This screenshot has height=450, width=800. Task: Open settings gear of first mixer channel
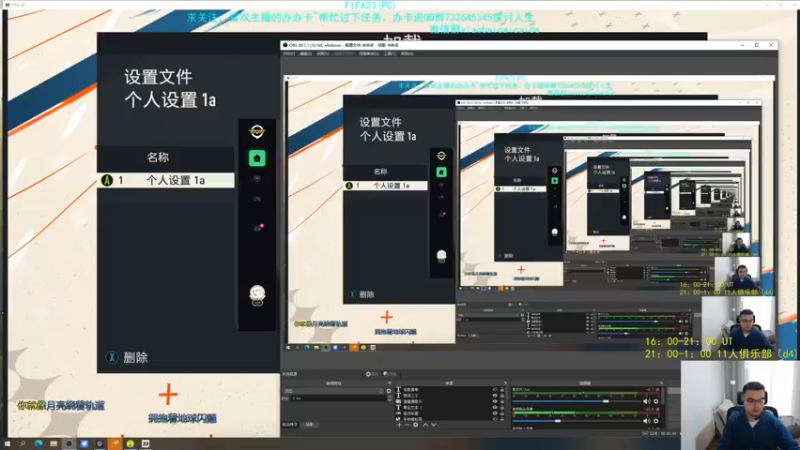tap(656, 402)
